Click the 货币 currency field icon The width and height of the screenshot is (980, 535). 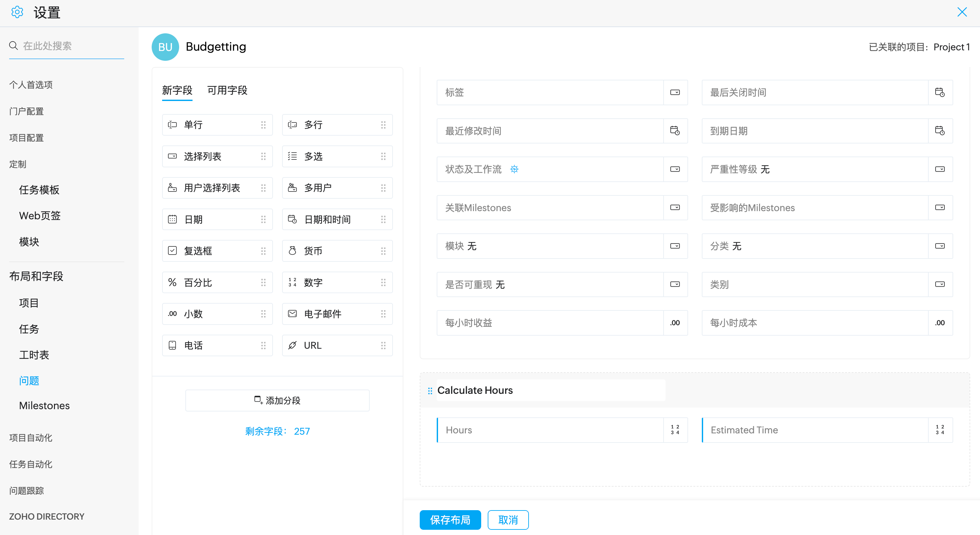(292, 251)
